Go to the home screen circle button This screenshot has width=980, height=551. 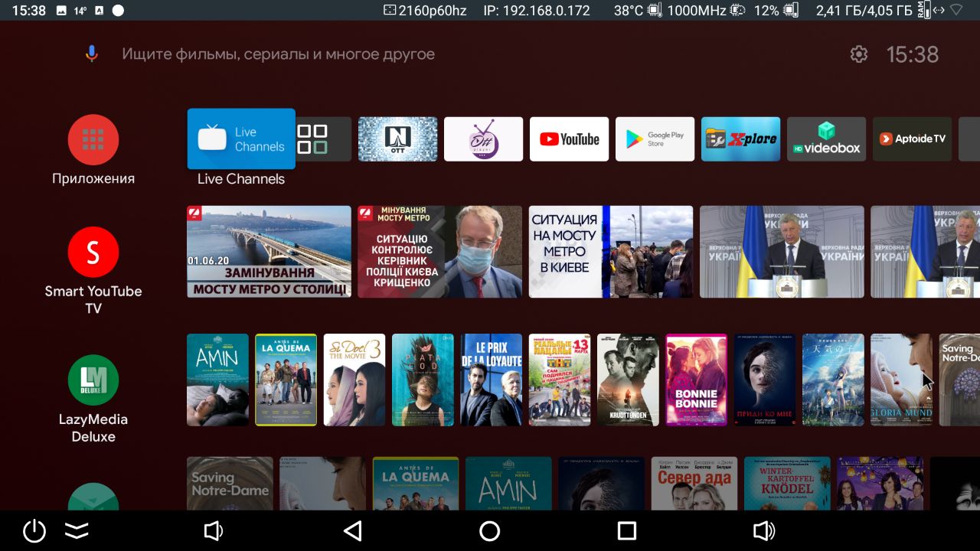pyautogui.click(x=490, y=531)
